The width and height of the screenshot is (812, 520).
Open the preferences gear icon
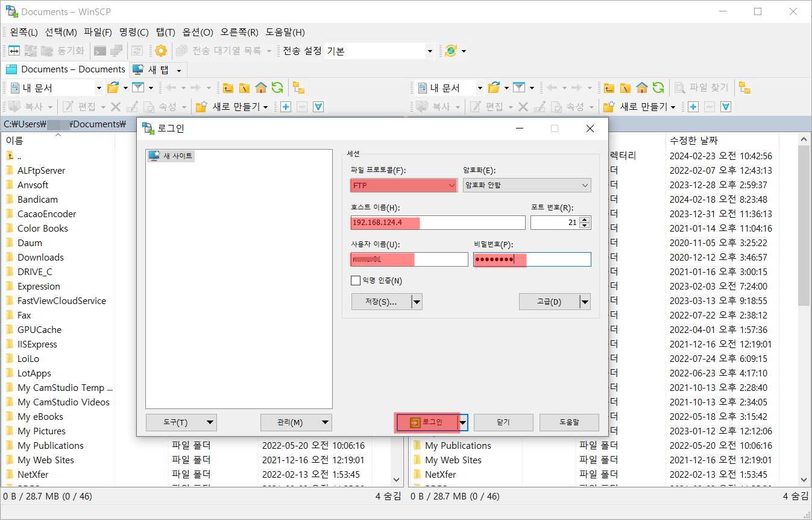[160, 51]
